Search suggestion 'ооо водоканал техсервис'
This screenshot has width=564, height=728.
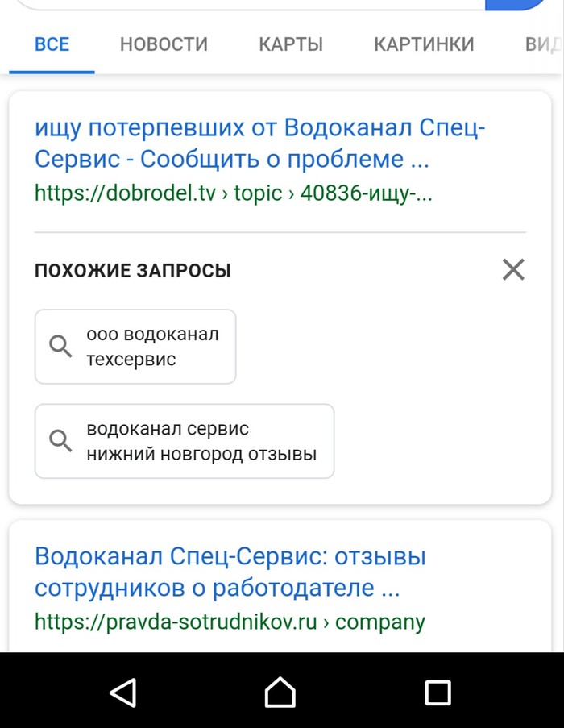(x=151, y=347)
